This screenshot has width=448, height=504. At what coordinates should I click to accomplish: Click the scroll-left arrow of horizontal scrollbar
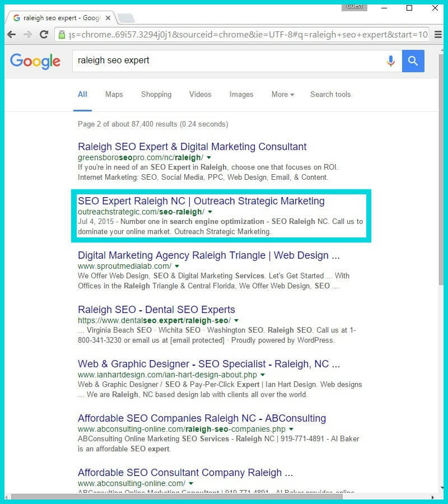tap(7, 497)
